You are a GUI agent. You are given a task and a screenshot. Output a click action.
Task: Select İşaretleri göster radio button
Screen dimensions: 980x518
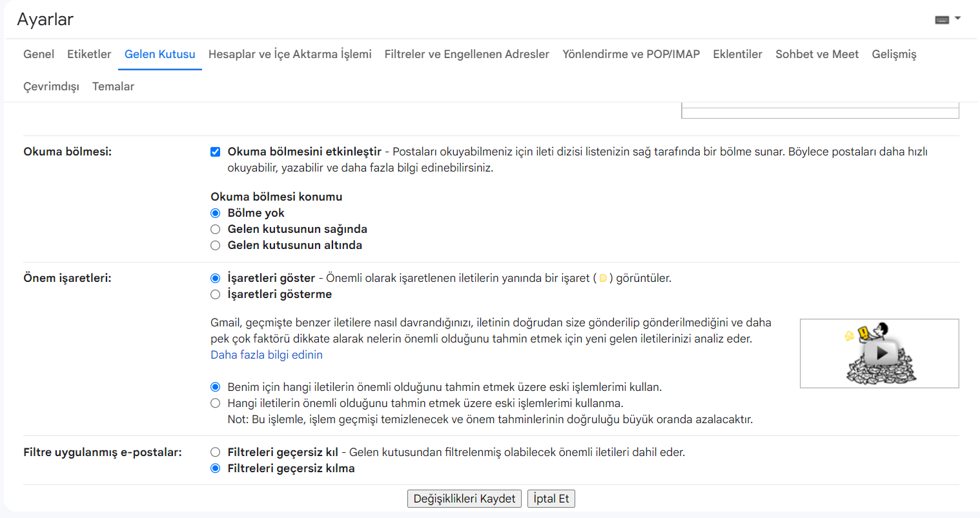point(216,279)
